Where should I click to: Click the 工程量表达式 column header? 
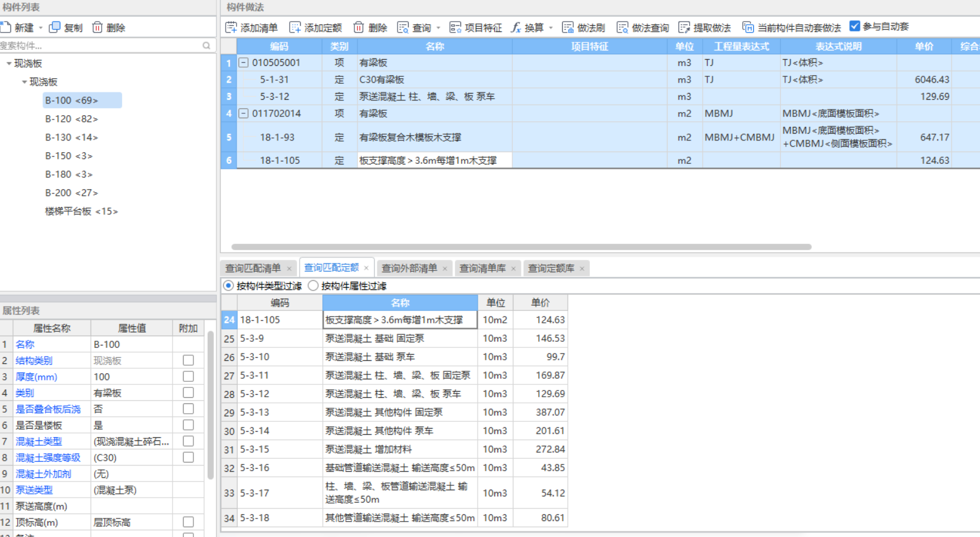tap(741, 46)
